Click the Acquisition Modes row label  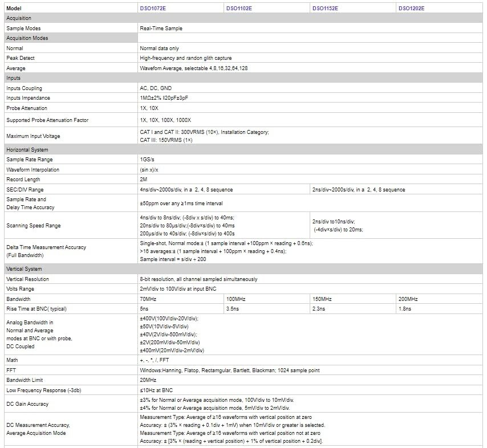[27, 38]
